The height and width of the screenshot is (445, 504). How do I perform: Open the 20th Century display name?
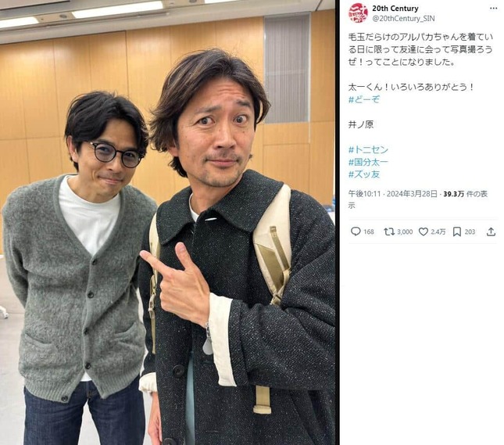pyautogui.click(x=395, y=9)
